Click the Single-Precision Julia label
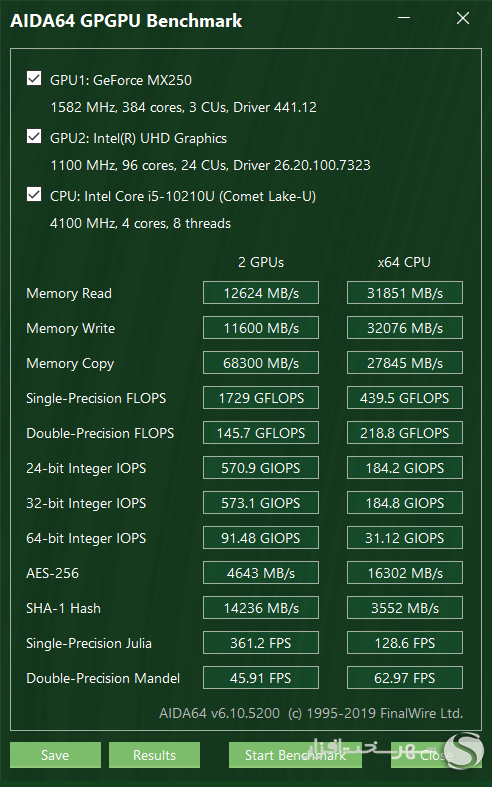 pos(89,643)
